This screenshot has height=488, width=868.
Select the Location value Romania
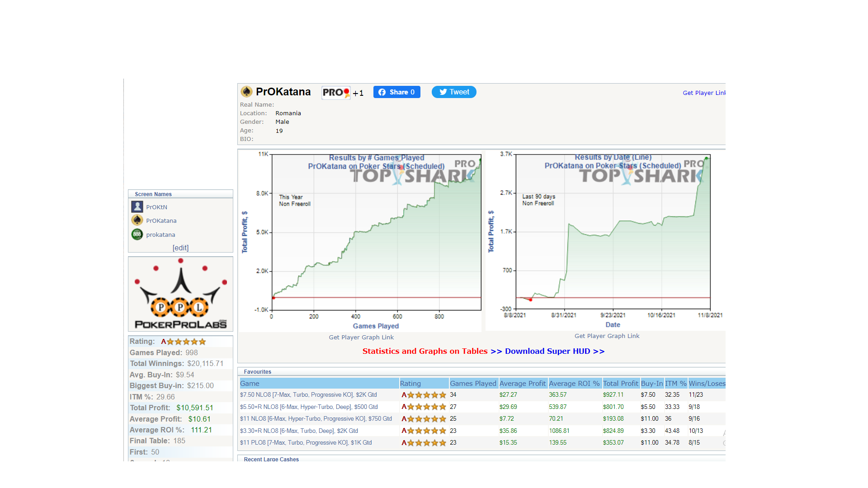(288, 113)
